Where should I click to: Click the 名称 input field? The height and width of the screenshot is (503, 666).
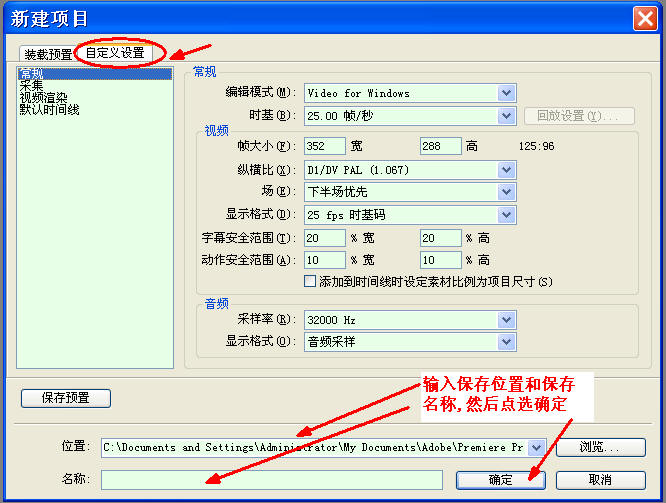(272, 480)
